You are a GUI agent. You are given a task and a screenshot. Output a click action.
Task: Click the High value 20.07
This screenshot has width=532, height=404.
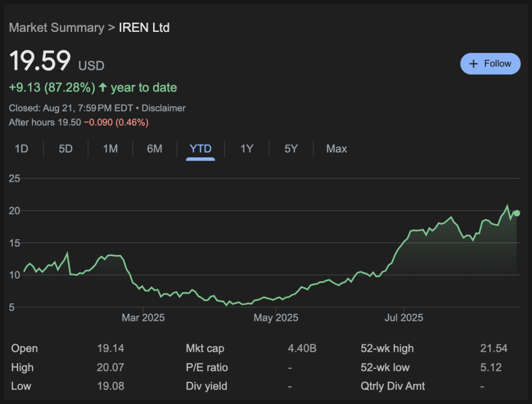click(110, 367)
